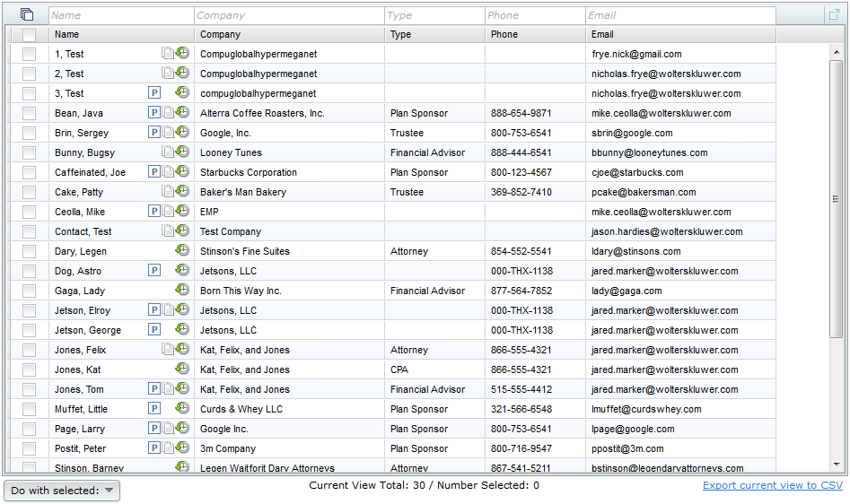Click the Type filter input field
The height and width of the screenshot is (504, 850).
(434, 15)
